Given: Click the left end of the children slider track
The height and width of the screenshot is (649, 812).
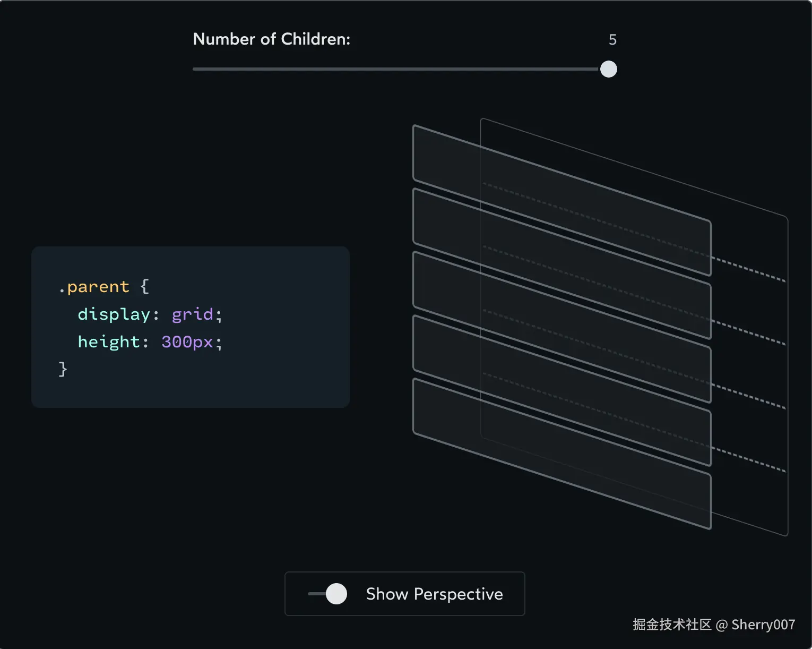Looking at the screenshot, I should (x=195, y=69).
